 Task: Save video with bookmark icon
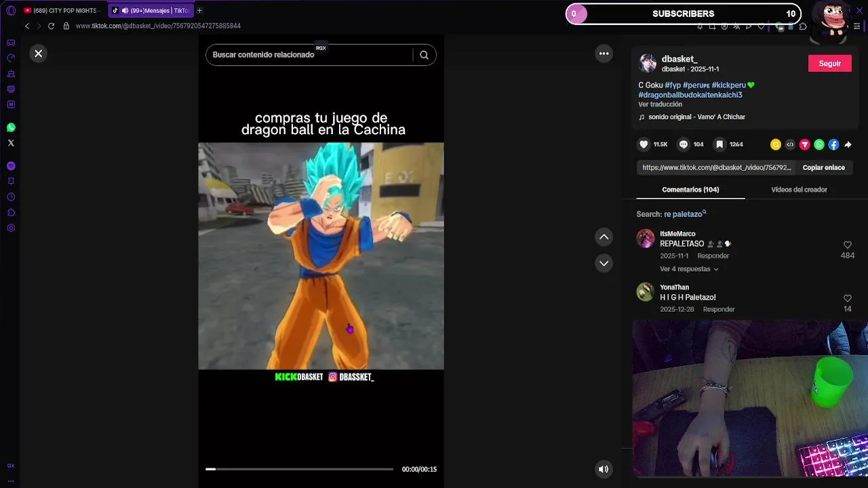point(719,144)
